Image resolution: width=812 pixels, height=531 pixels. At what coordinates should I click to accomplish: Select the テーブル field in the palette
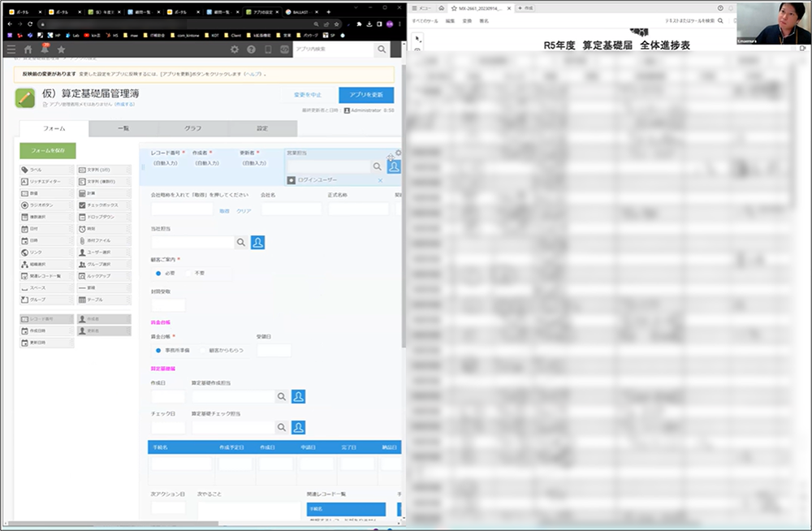(x=104, y=300)
